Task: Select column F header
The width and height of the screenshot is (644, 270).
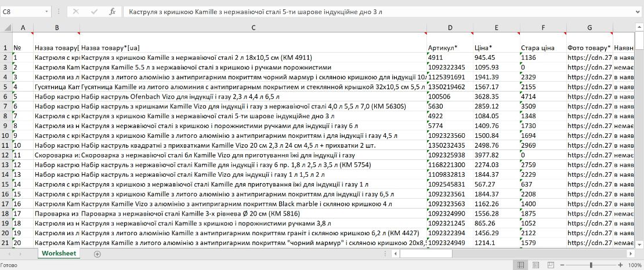Action: [x=543, y=28]
